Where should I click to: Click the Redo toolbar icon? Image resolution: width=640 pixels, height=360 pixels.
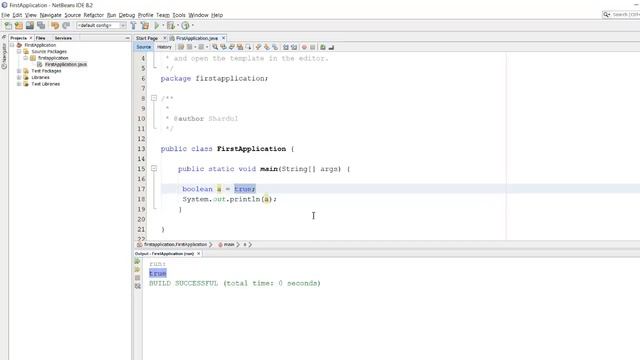click(66, 25)
